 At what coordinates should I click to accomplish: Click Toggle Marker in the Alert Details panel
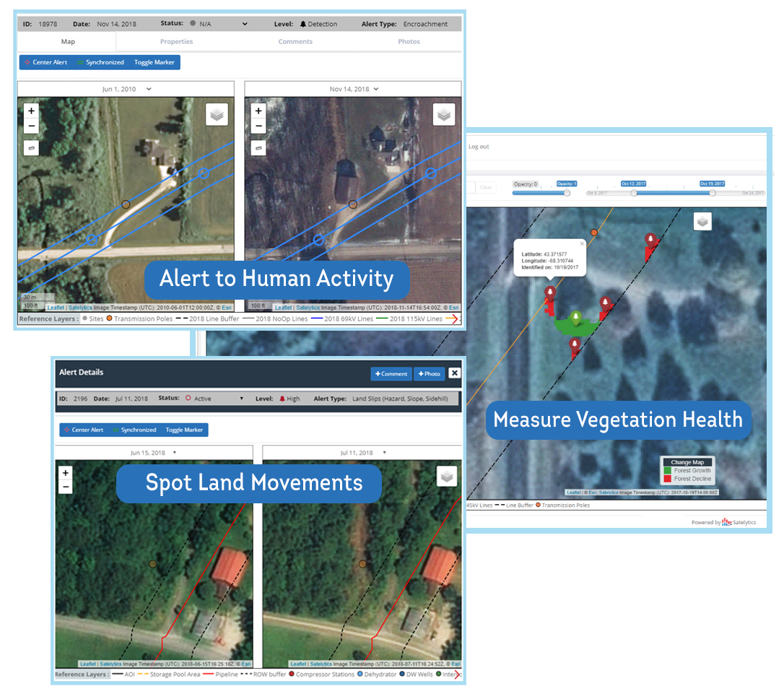point(184,430)
